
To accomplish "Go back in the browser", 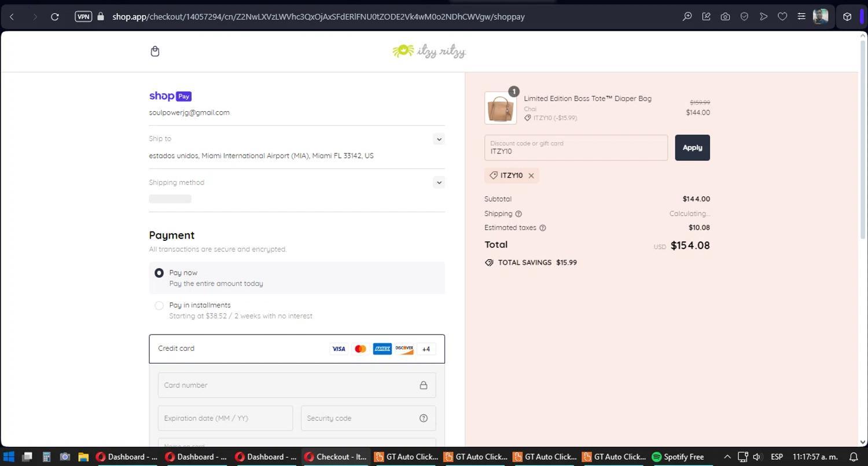I will (12, 17).
